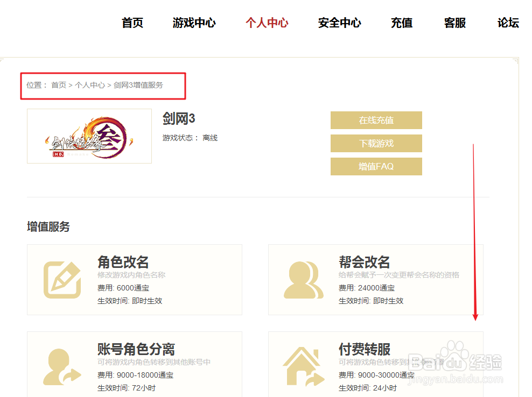Open the 账号角色分离 service title

coord(136,349)
